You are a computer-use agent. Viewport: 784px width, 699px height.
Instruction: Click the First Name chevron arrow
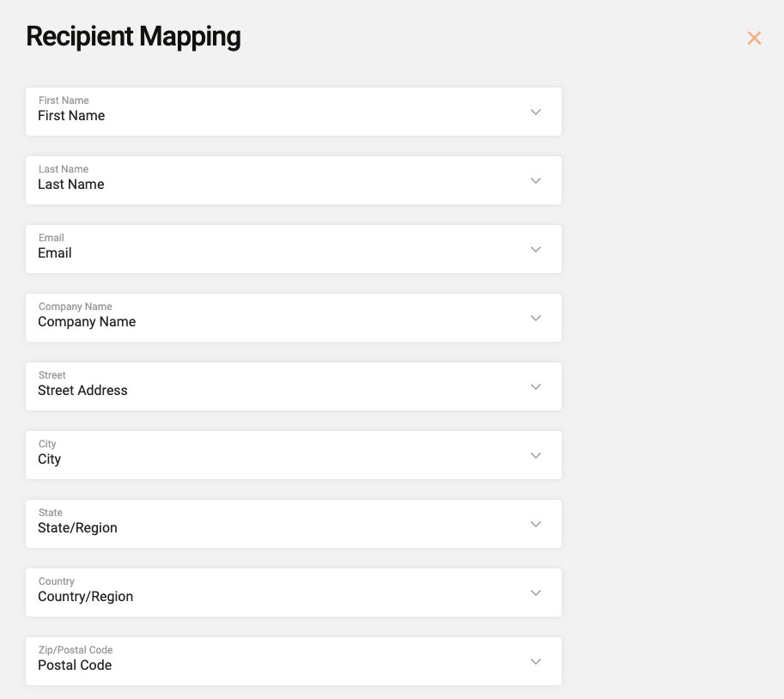tap(536, 112)
